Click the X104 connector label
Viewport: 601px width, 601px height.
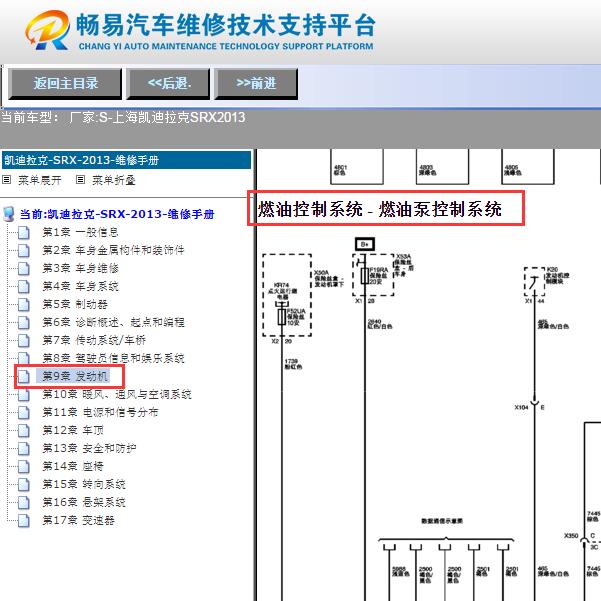pos(521,407)
